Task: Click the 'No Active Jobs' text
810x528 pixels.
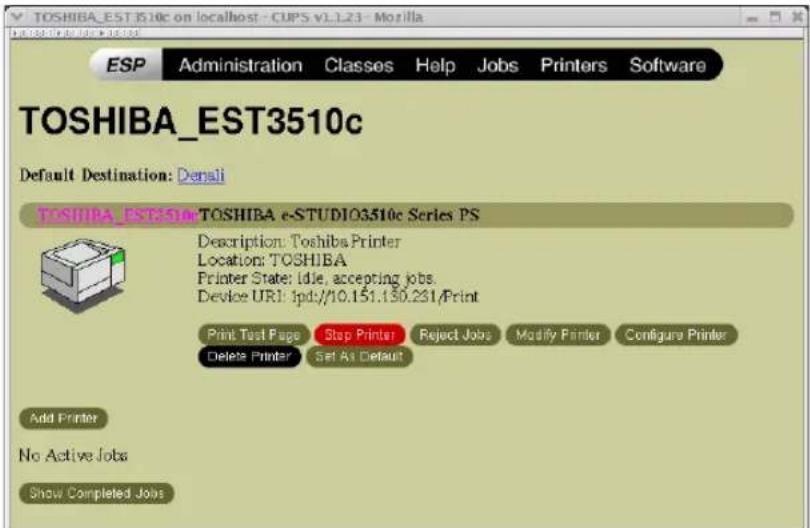Action: pyautogui.click(x=73, y=455)
